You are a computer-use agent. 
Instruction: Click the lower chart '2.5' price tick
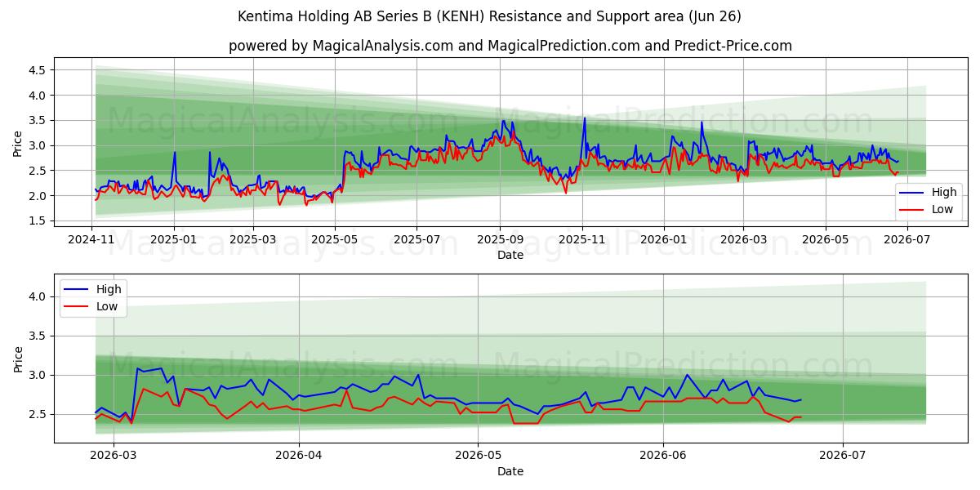pyautogui.click(x=38, y=415)
